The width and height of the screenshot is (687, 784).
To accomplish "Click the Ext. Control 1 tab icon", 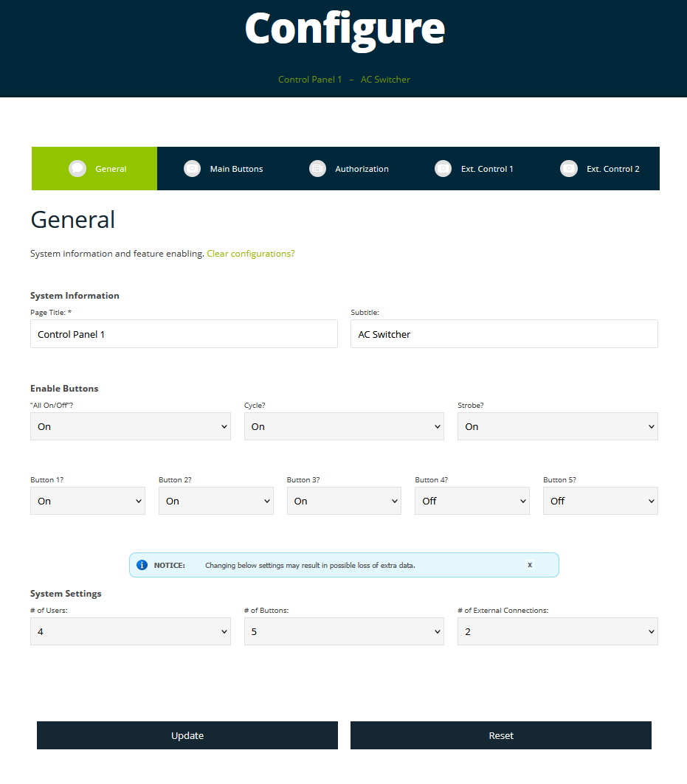I will pyautogui.click(x=443, y=169).
